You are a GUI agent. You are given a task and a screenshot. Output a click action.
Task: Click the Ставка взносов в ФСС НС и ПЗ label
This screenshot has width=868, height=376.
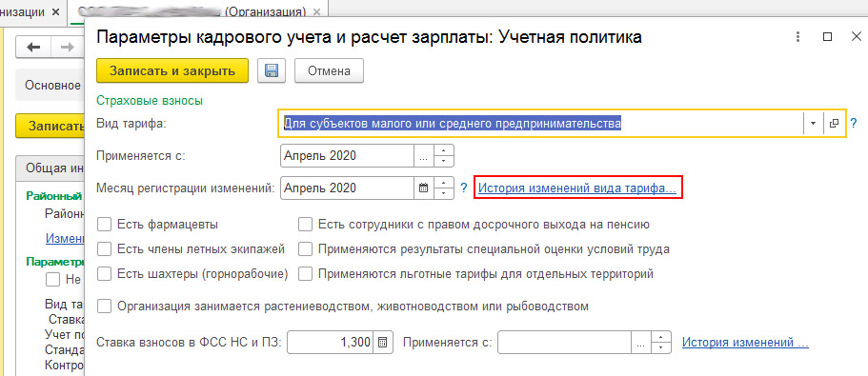tap(190, 343)
